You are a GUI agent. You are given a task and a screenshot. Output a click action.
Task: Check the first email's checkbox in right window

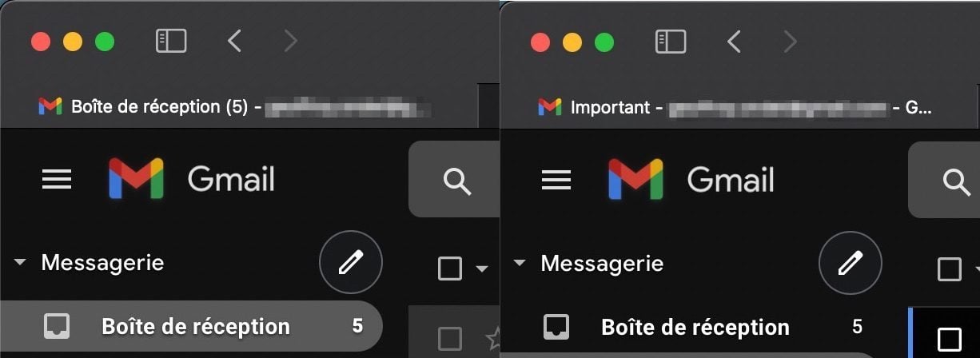[949, 338]
